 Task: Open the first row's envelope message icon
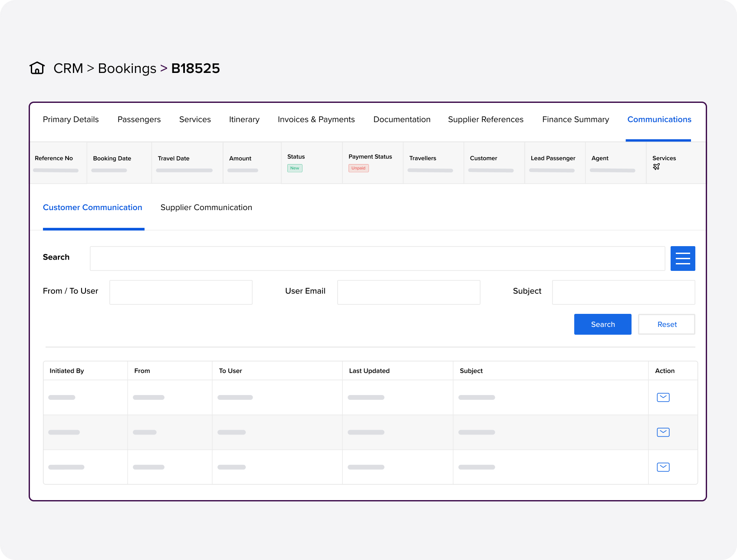663,397
